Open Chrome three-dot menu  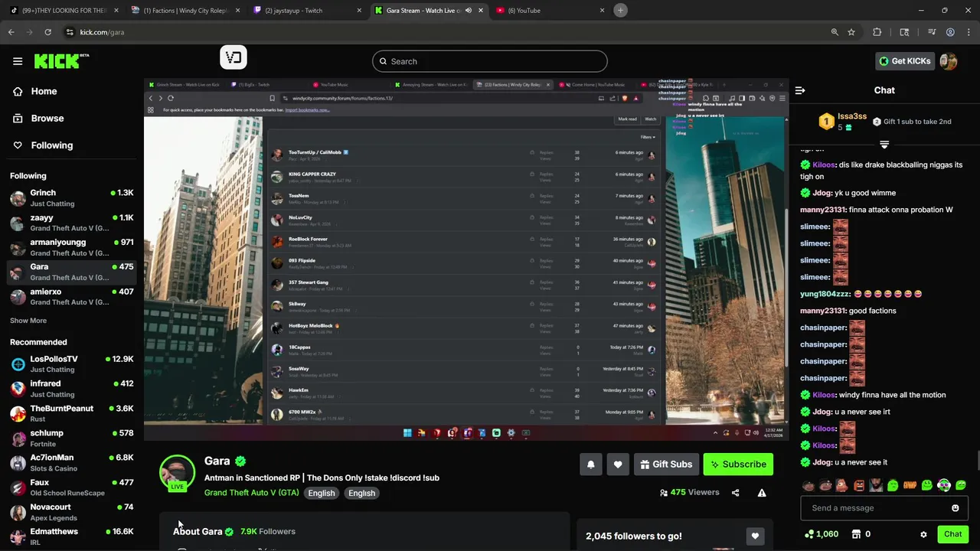point(969,32)
